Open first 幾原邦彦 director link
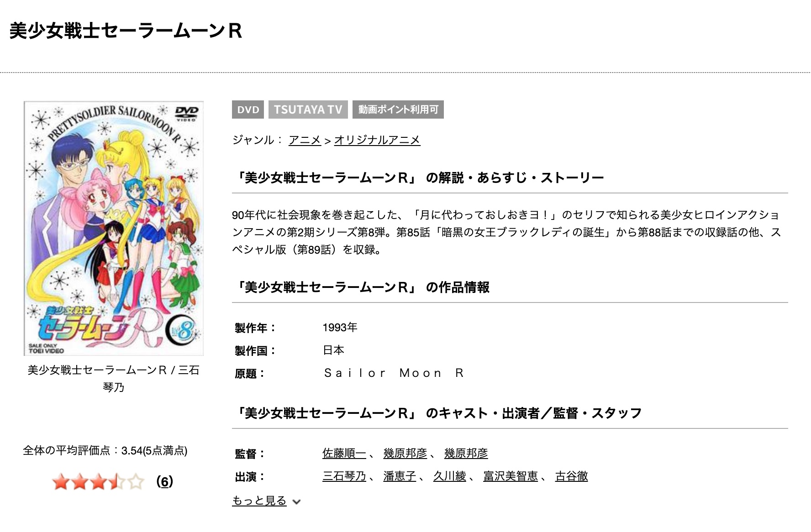Screen dimensions: 811x532 (405, 453)
